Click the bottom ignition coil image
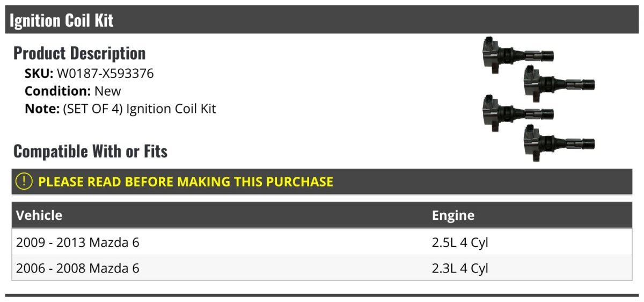Image resolution: width=644 pixels, height=302 pixels. (559, 142)
